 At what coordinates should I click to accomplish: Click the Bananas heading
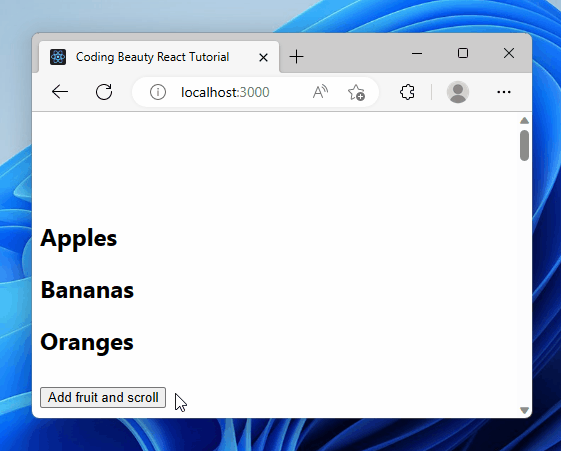[x=87, y=290]
